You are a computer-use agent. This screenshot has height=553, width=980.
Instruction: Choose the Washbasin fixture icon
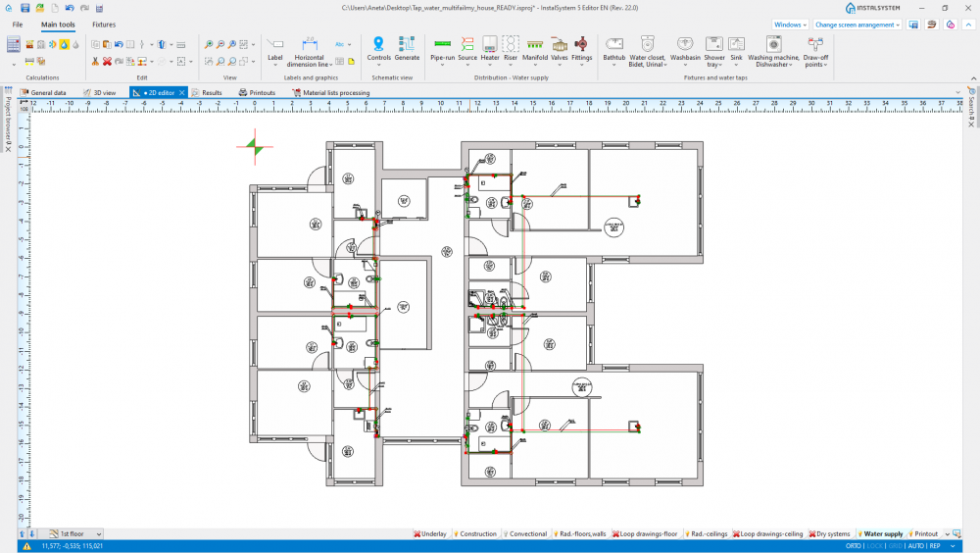tap(685, 49)
